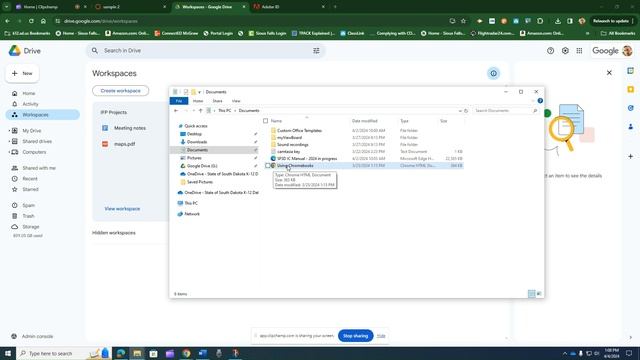The height and width of the screenshot is (360, 640).
Task: Open Drive settings gear
Action: (x=565, y=51)
